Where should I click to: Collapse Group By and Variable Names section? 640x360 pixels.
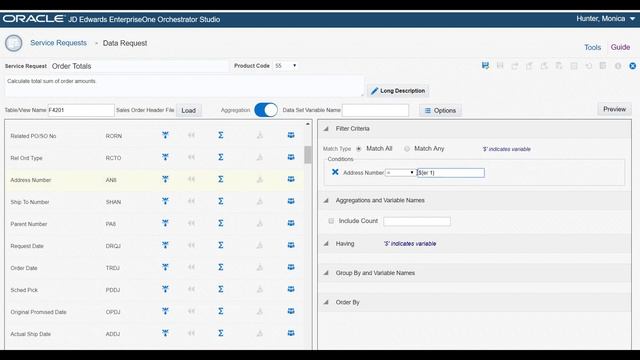pos(326,273)
